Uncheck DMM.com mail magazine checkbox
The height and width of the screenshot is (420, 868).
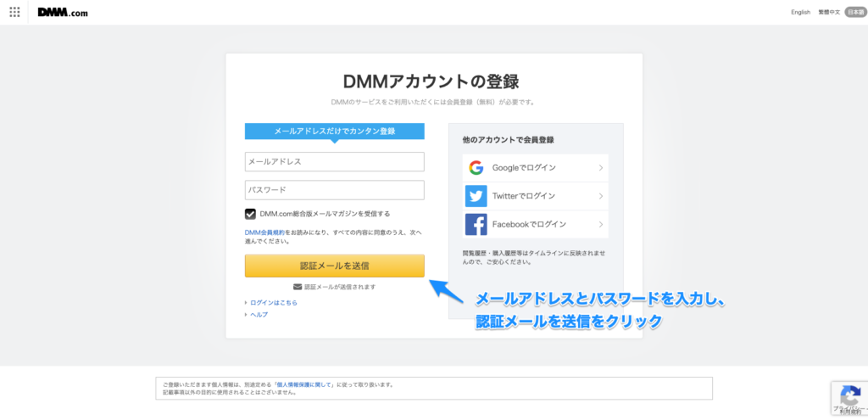click(x=251, y=214)
